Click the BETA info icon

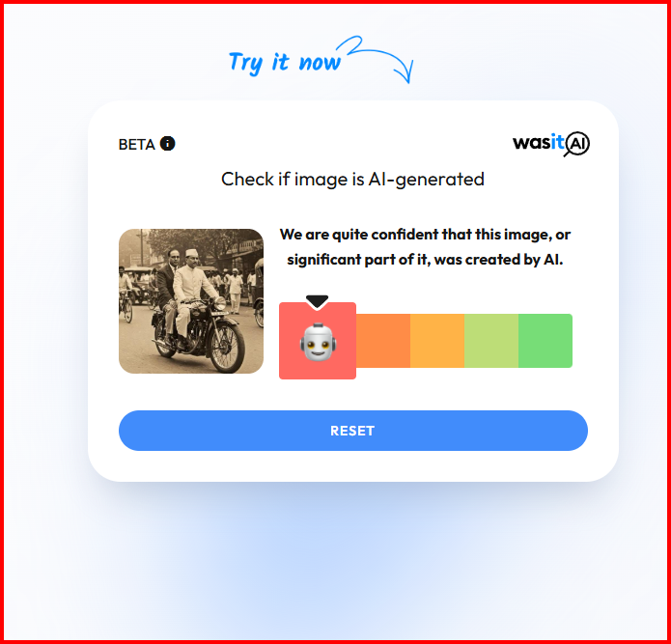(167, 143)
